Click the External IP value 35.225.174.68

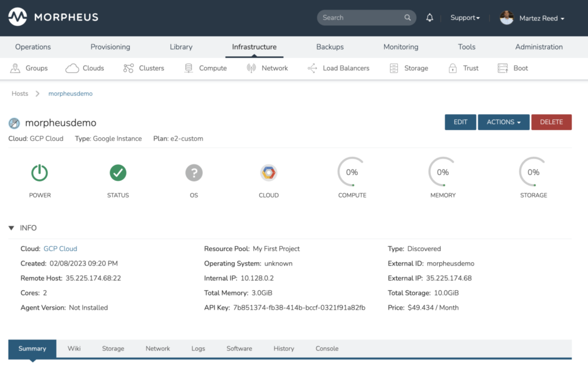[449, 278]
